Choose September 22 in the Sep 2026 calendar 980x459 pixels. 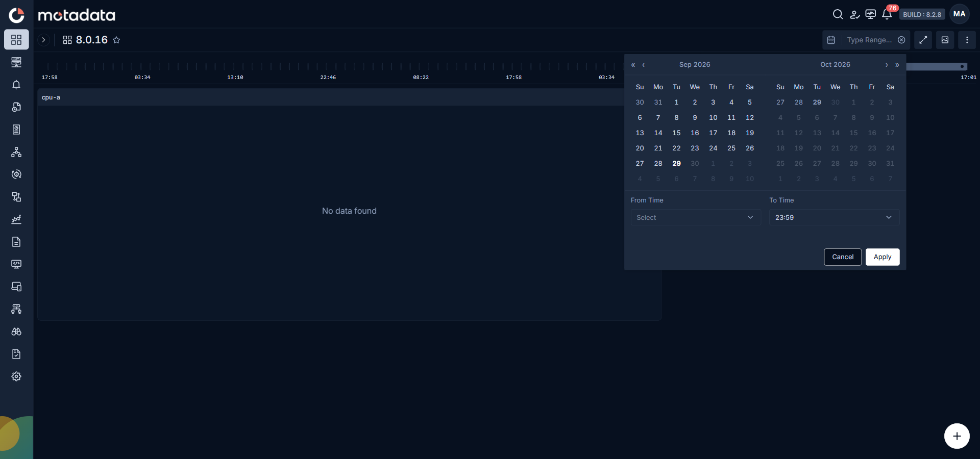[676, 148]
